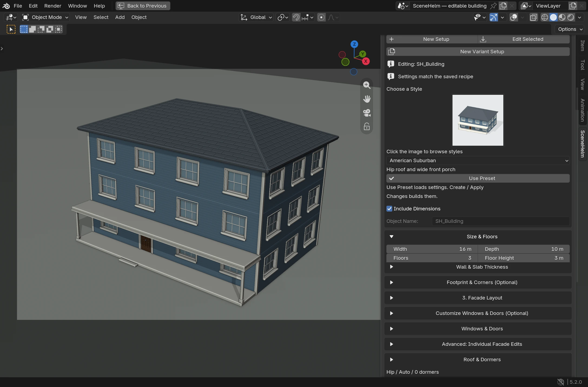The image size is (588, 387).
Task: Choose the Intersect selection mode icon
Action: (x=58, y=29)
